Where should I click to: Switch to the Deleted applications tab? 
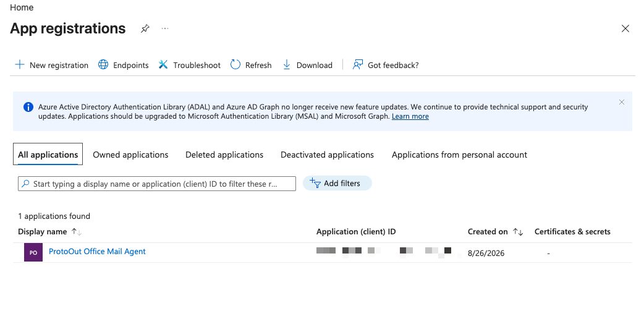coord(224,155)
